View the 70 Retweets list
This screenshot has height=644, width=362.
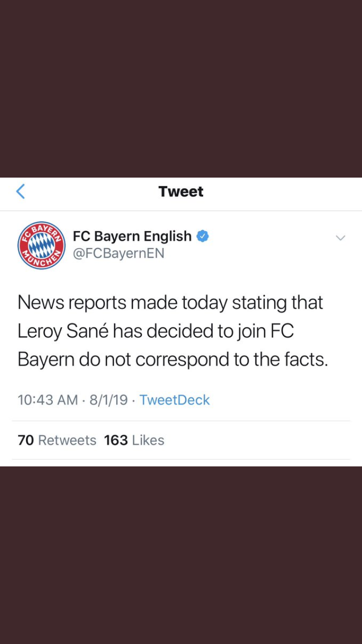coord(57,440)
